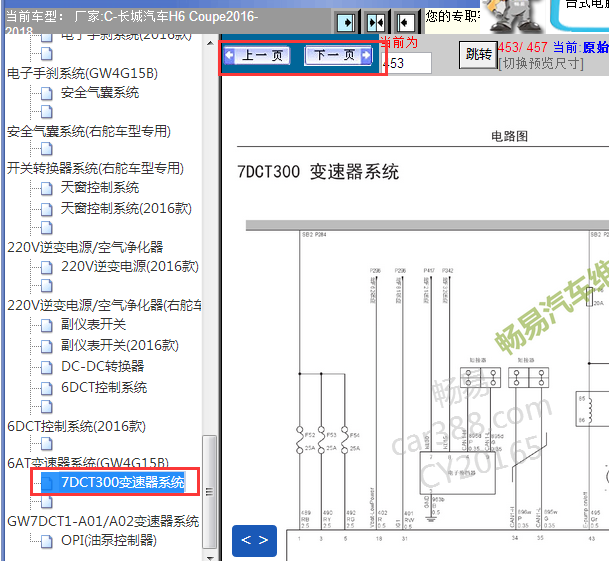
Task: Open 副仪表开关(2016款) tree entry
Action: pyautogui.click(x=120, y=345)
